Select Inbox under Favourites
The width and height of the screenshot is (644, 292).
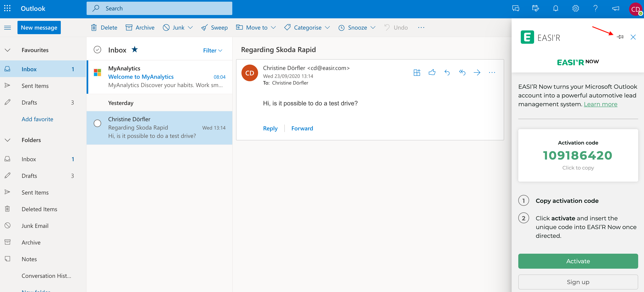[43, 69]
